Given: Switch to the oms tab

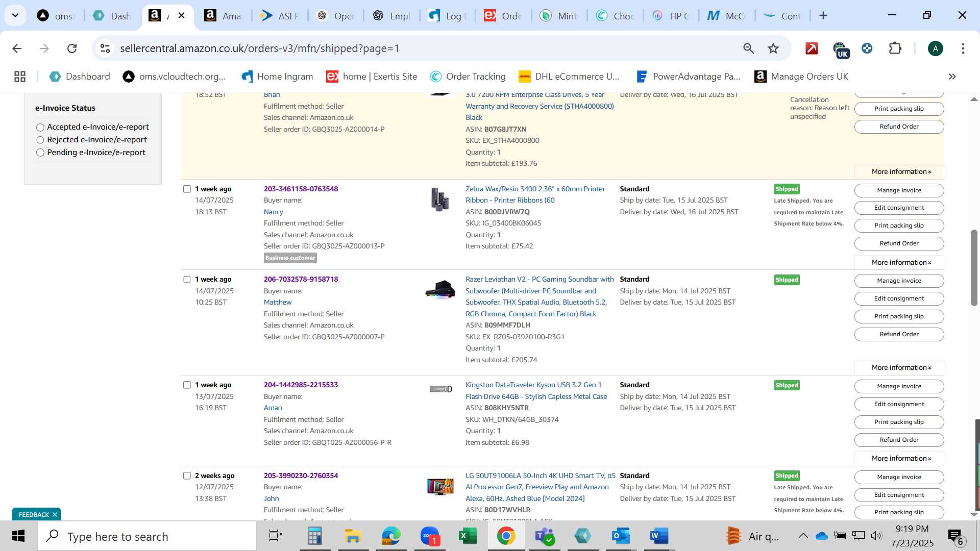Looking at the screenshot, I should pos(56,16).
